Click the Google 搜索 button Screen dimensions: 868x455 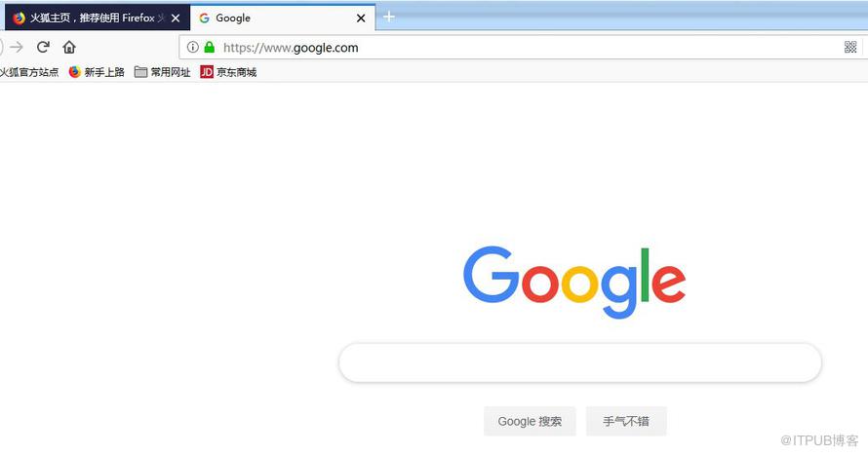(x=530, y=421)
